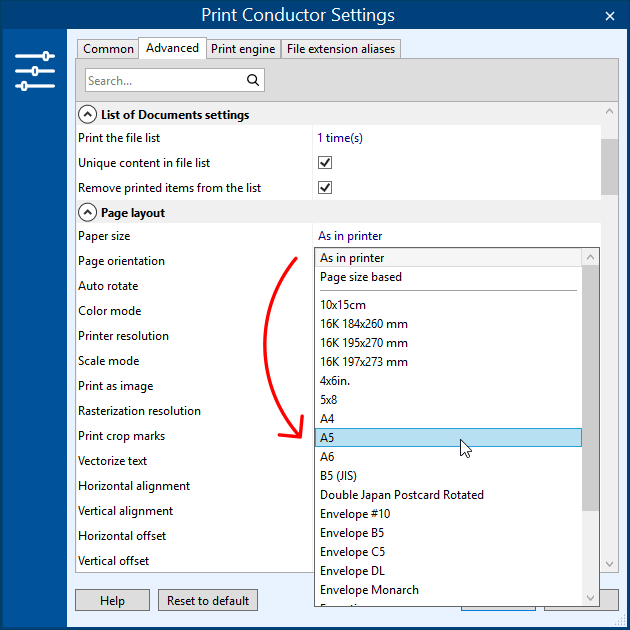
Task: Click the Print the file list value 1 time(s)
Action: coord(340,138)
